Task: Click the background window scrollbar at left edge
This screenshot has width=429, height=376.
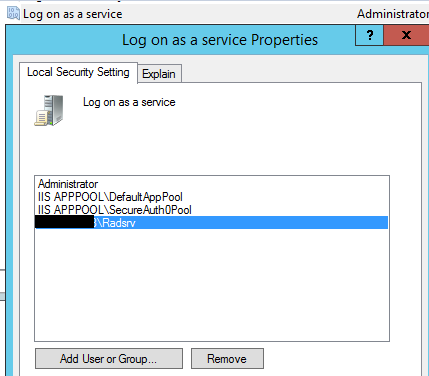Action: pyautogui.click(x=2, y=296)
